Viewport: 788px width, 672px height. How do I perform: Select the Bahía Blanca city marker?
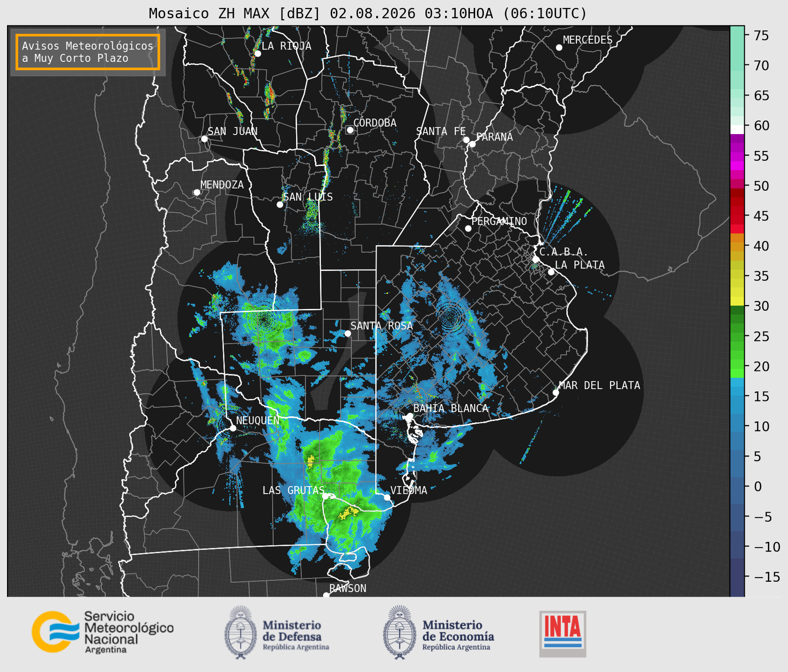410,416
